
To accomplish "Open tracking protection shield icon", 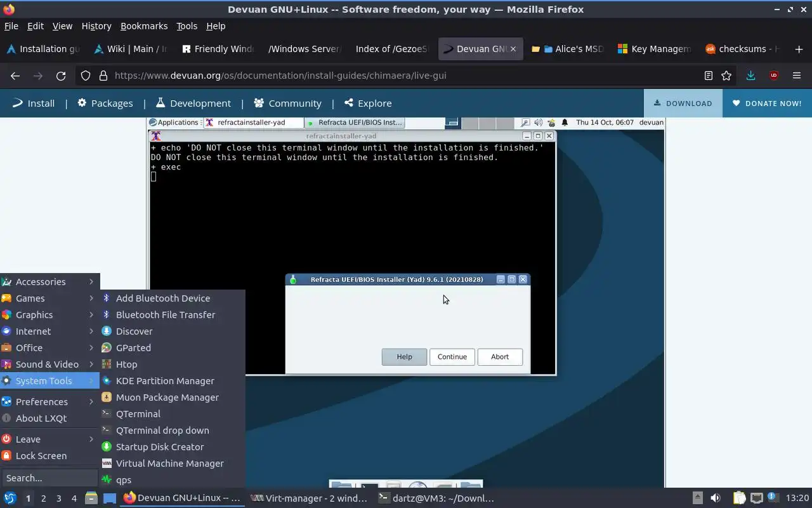I will point(86,76).
